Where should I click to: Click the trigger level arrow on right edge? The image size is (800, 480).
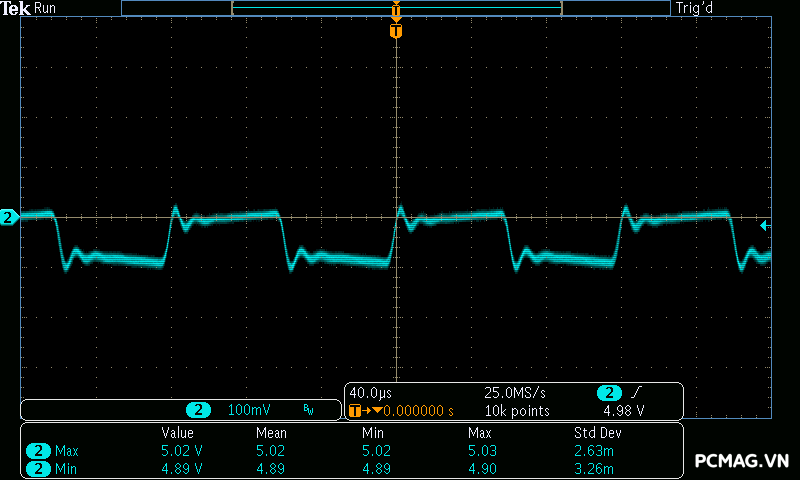764,226
